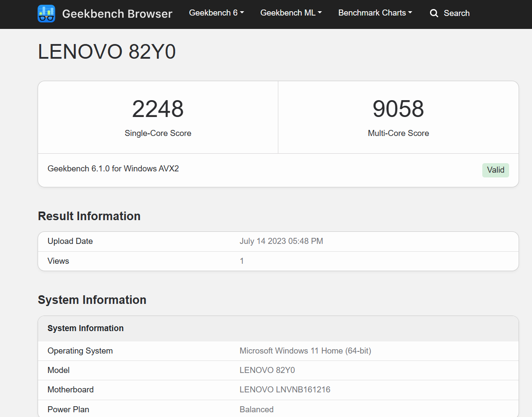Click the upload date July 14 2023 value
The width and height of the screenshot is (532, 417).
(x=281, y=241)
